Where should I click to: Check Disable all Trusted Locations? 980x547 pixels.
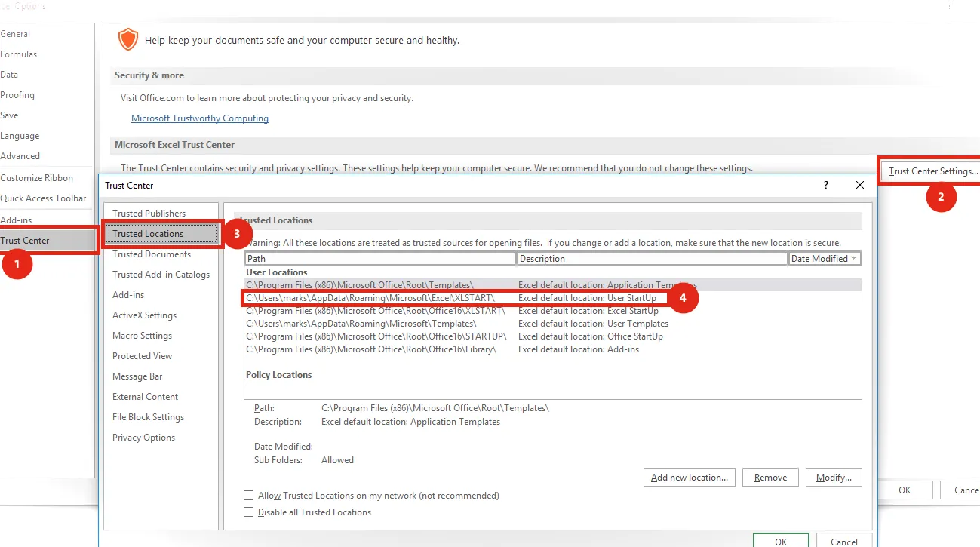point(249,512)
